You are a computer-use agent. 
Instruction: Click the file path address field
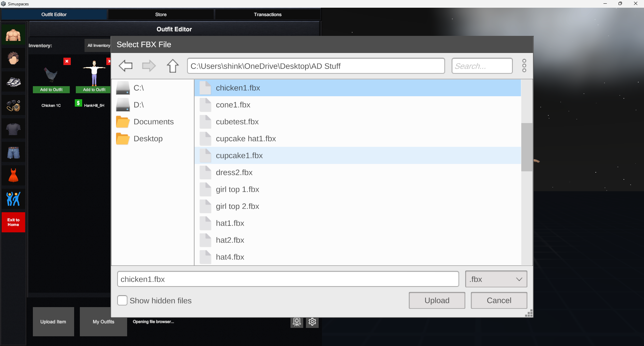(x=316, y=66)
